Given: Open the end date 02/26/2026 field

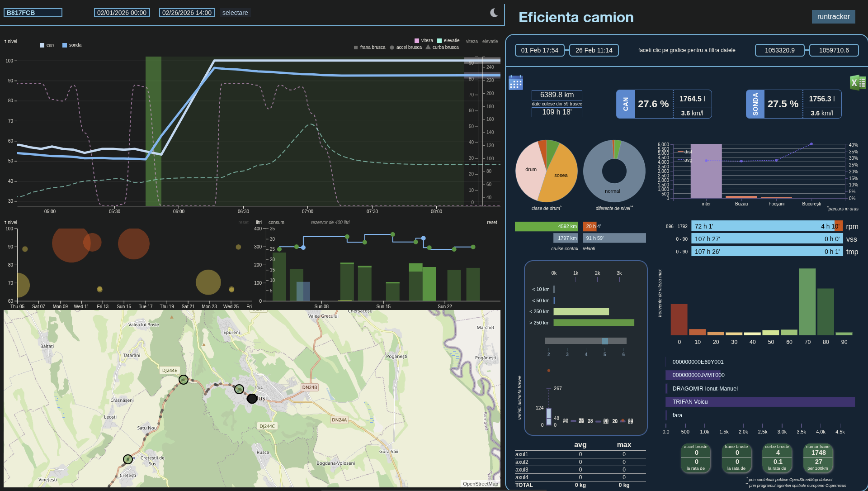Looking at the screenshot, I should (187, 13).
